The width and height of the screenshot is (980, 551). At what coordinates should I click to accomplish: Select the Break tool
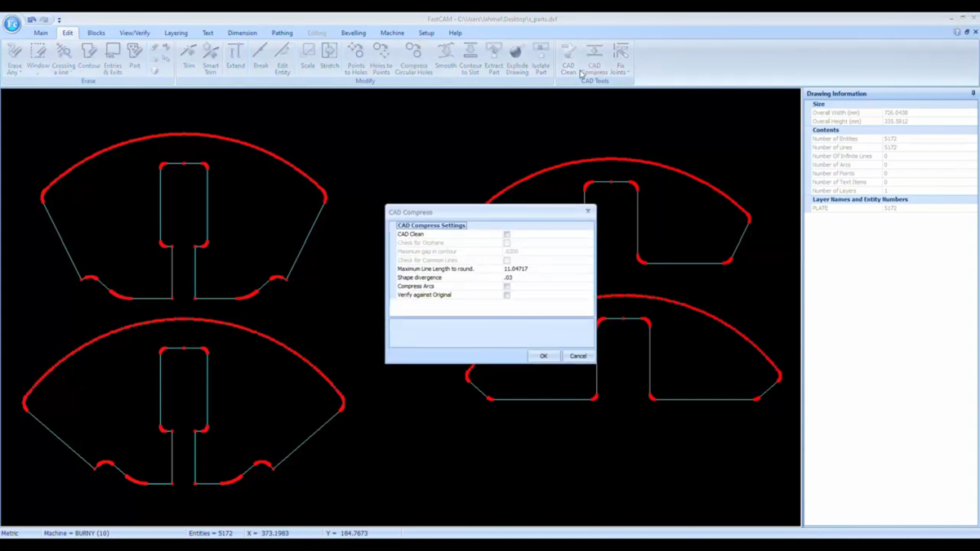261,57
